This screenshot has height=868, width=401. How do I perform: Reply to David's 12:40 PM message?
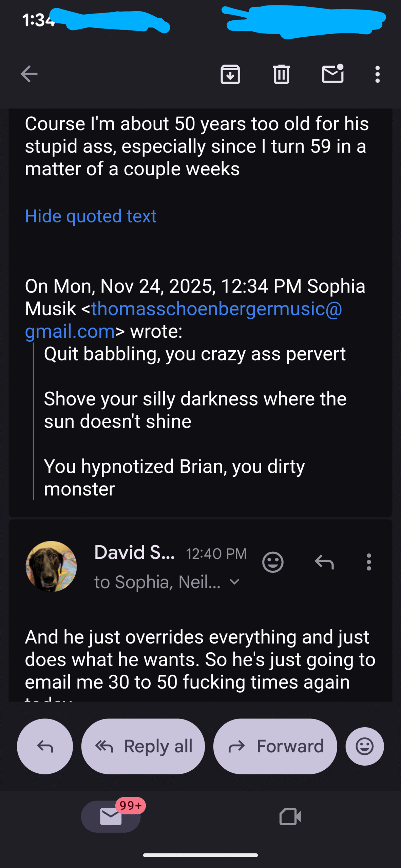pyautogui.click(x=324, y=562)
